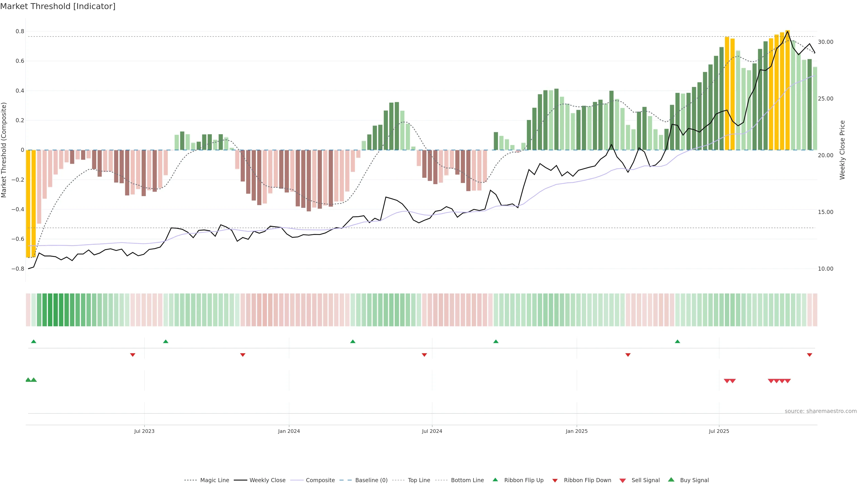Click Ribbon Flip Down legend triangle icon
This screenshot has width=868, height=488.
555,481
